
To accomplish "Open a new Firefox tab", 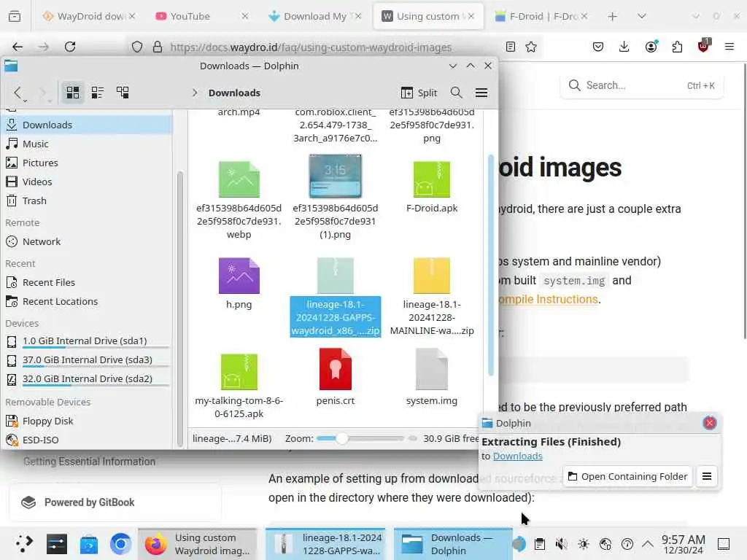I will (x=613, y=16).
